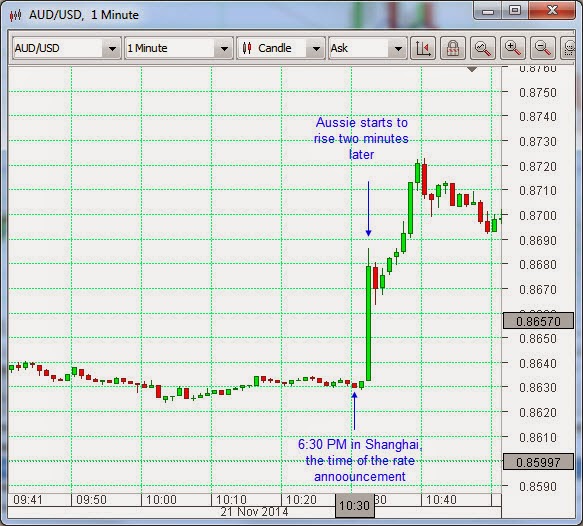Screen dimensions: 583x526
Task: Open the Candle chart type dropdown
Action: tap(281, 48)
